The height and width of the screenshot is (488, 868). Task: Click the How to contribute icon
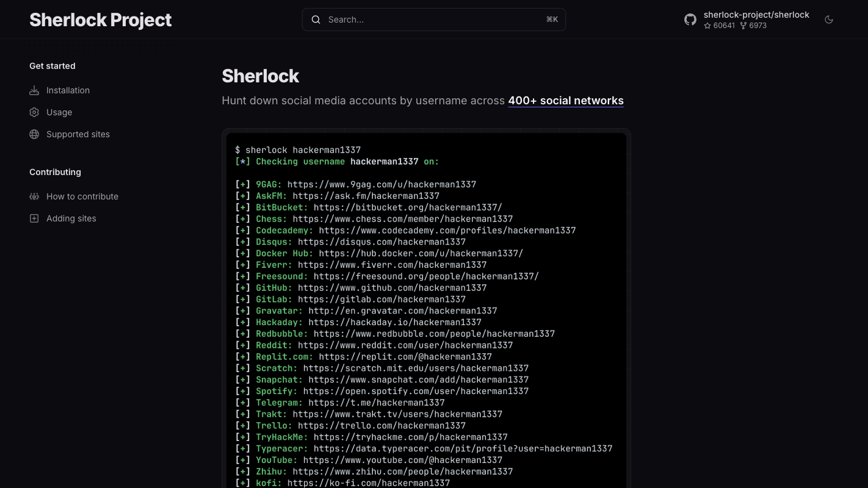click(x=34, y=196)
